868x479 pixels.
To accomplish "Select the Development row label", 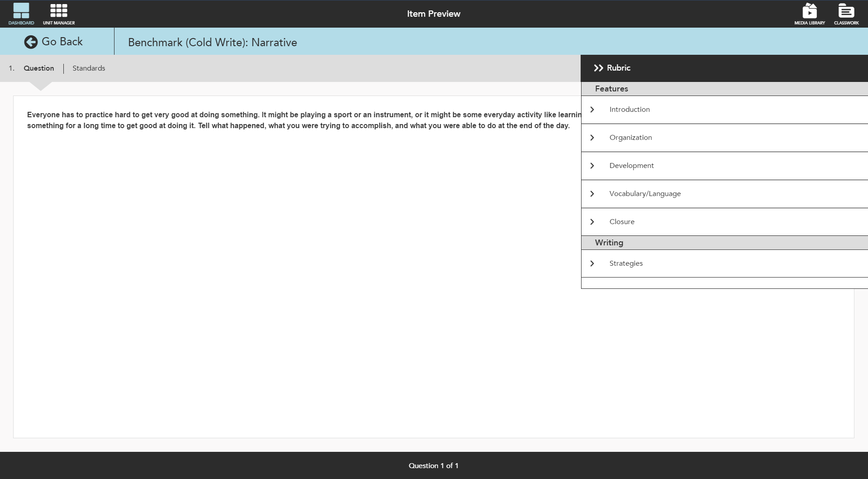I will click(x=631, y=166).
